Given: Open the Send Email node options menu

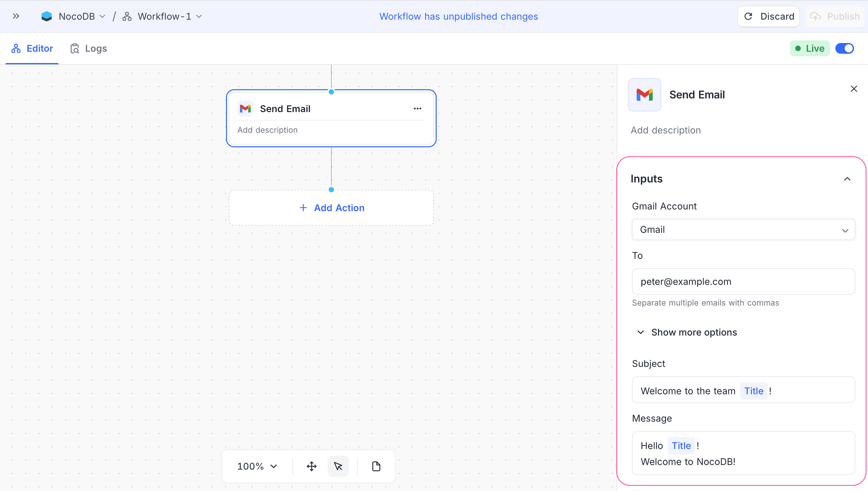Looking at the screenshot, I should [417, 109].
